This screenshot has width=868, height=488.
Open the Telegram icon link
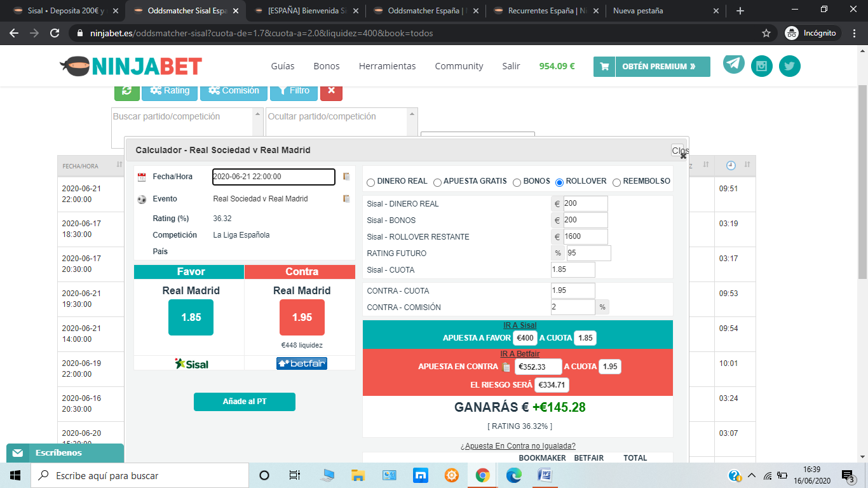[x=734, y=64]
